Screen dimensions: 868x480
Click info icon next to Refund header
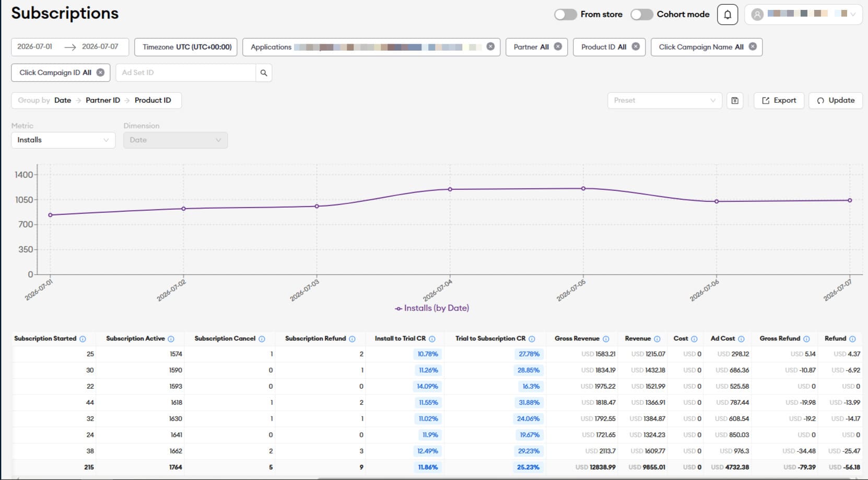(x=852, y=339)
